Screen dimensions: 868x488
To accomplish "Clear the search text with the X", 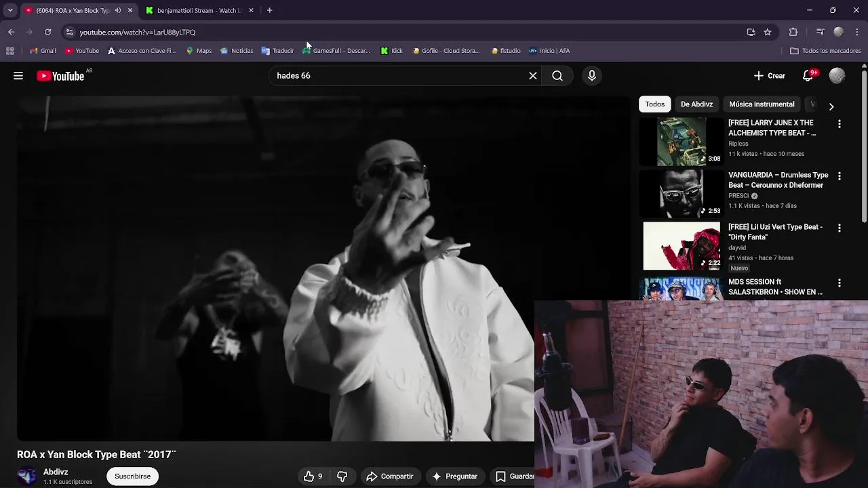I will [x=533, y=76].
